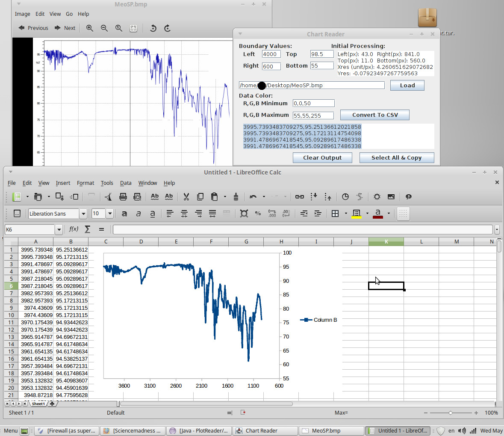Toggle fit-to-window zoom in image viewer
The height and width of the screenshot is (436, 504).
point(133,28)
